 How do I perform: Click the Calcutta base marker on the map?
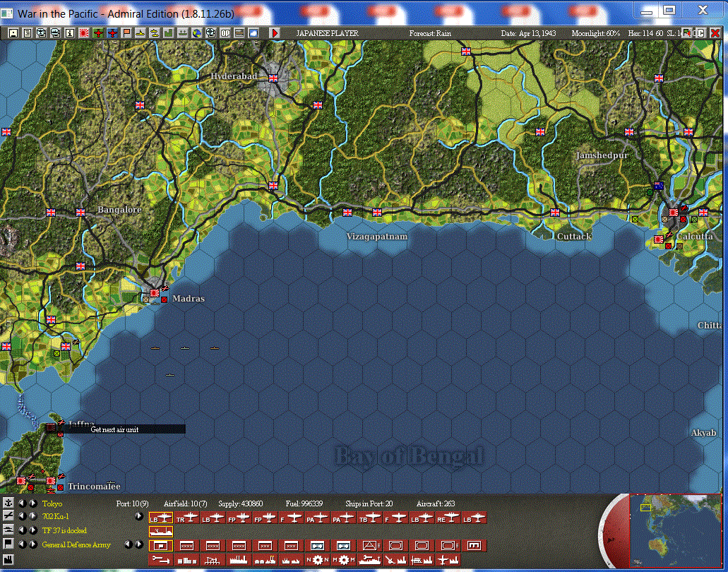click(x=673, y=212)
